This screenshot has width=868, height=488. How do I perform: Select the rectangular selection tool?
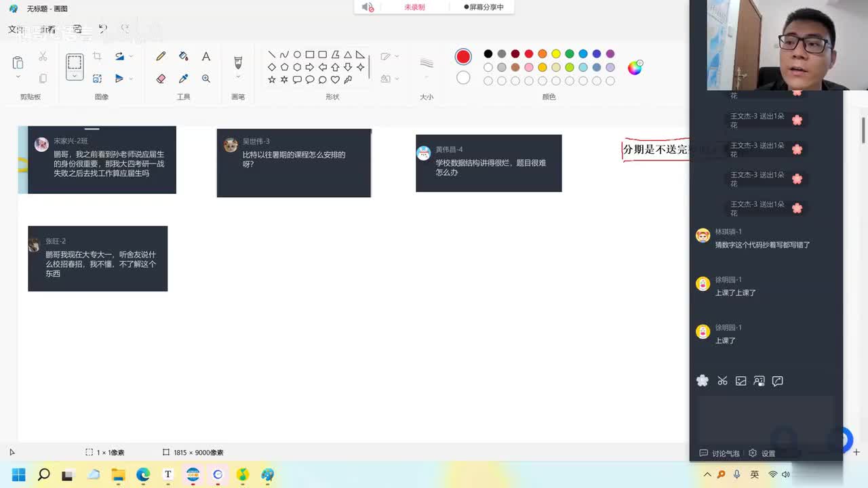[x=75, y=62]
